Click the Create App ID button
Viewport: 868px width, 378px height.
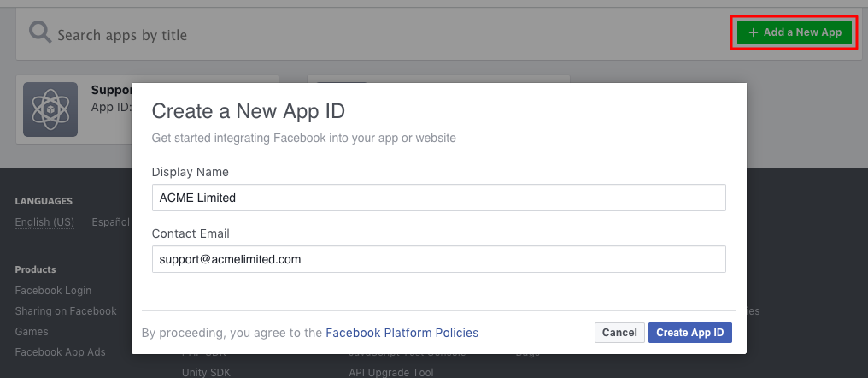click(689, 333)
